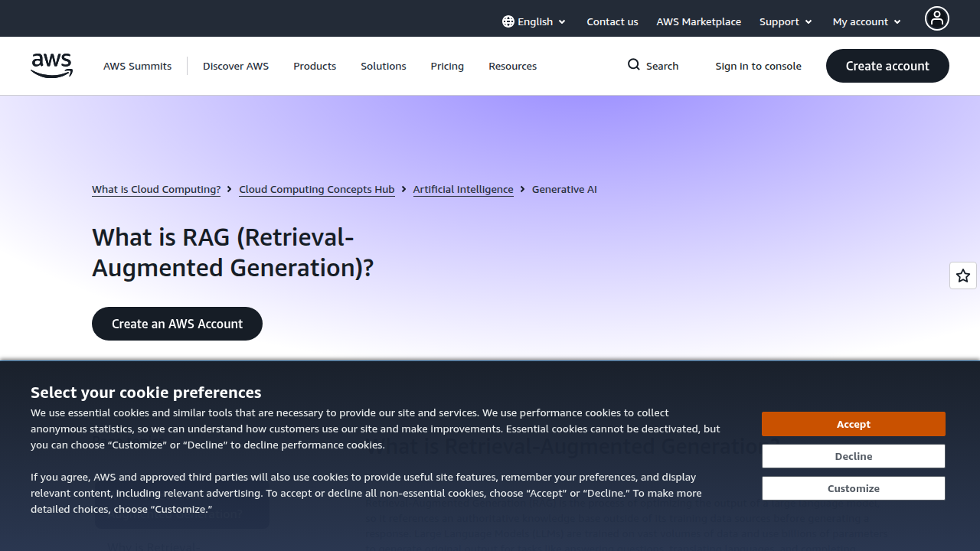Customize cookie preferences
Screen dimensions: 980x551
854,488
